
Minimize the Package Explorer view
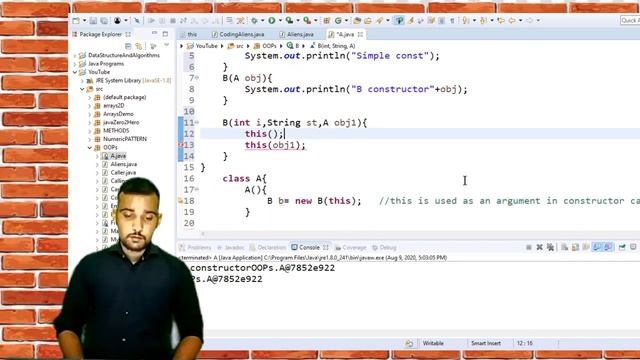(x=154, y=33)
